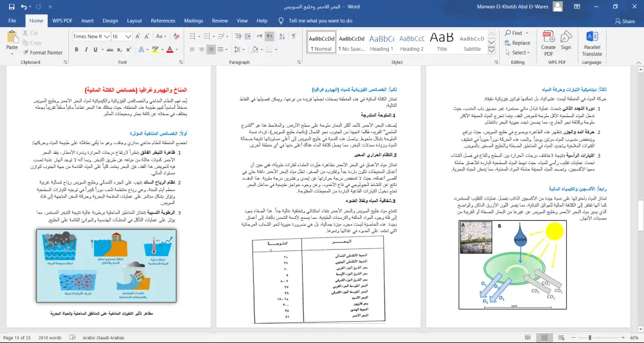Expand the numbering list dropdown
Screen dimensions: 644x343
(213, 37)
